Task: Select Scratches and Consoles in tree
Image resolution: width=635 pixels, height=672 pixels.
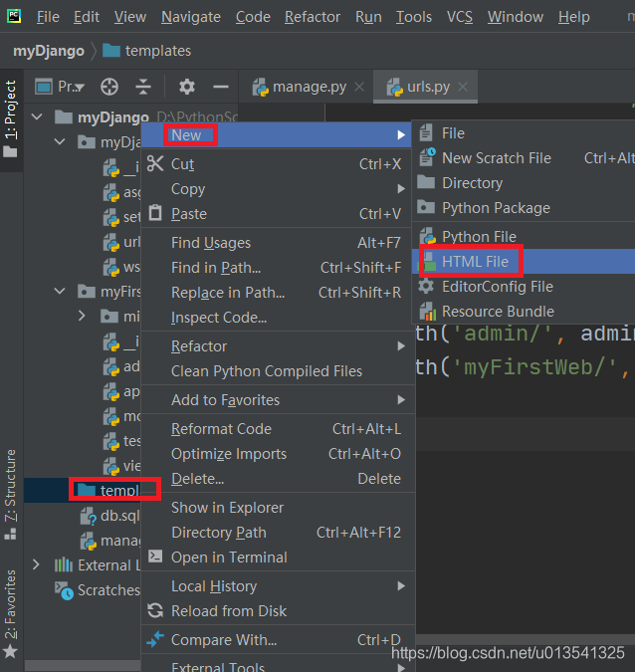Action: tap(98, 590)
